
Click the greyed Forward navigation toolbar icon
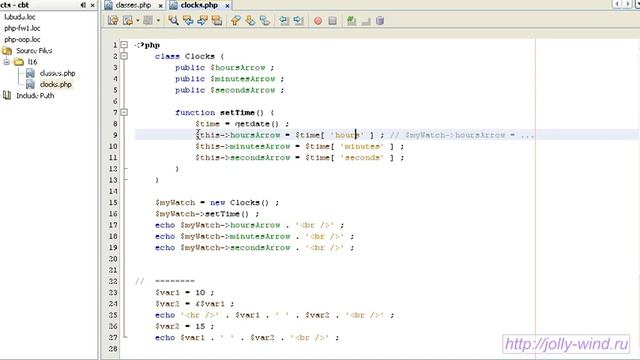coord(148,20)
